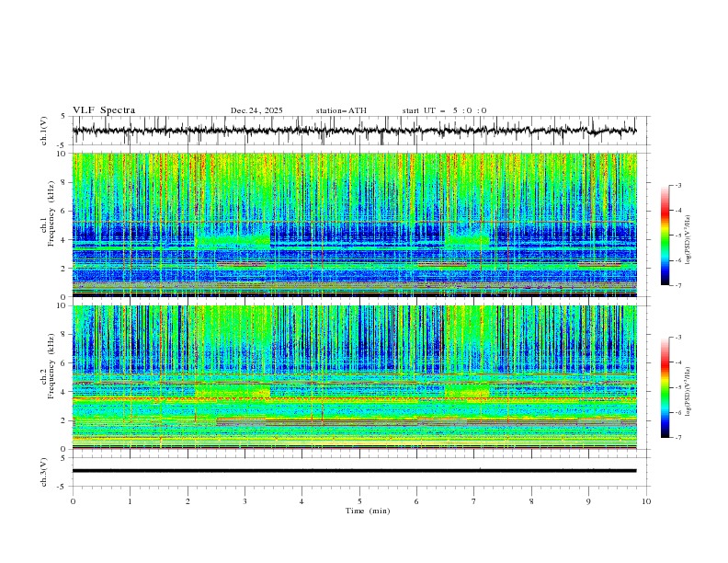Click inside the ch.2 spectrogram panel
728x563 pixels.
tap(355, 377)
